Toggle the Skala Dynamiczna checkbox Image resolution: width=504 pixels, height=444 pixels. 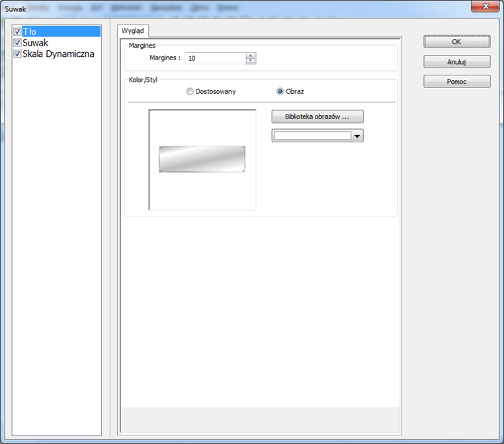pyautogui.click(x=17, y=54)
